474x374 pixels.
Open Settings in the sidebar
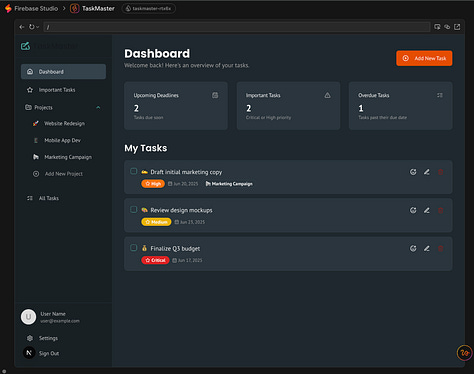(48, 338)
